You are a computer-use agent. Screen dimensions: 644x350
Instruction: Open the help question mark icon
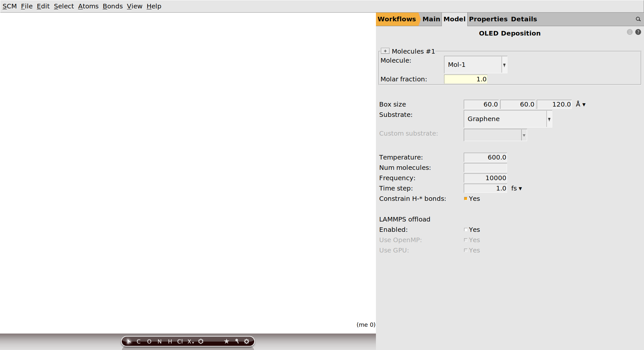[638, 32]
